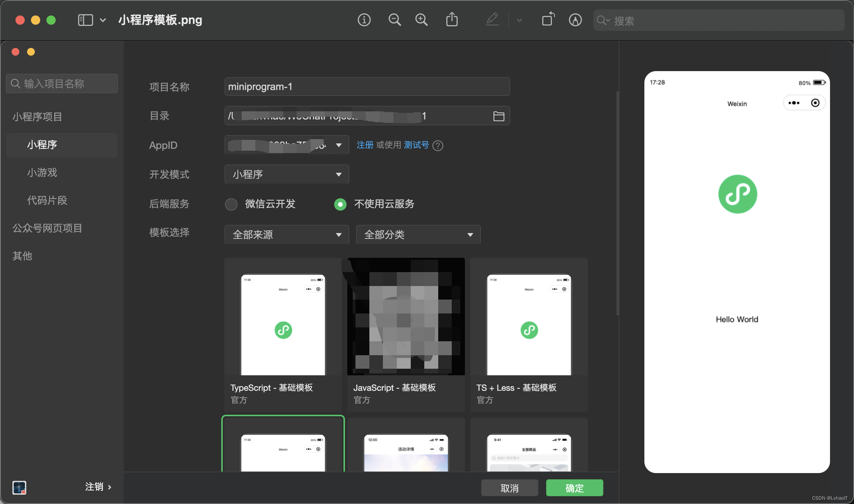Zoom in the image in Preview
The width and height of the screenshot is (854, 504).
coord(422,20)
